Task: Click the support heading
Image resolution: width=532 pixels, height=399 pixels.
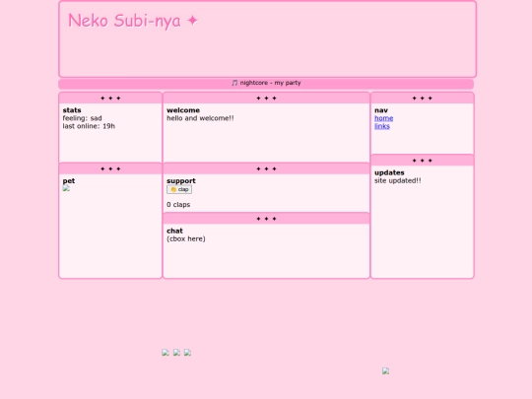Action: coord(181,181)
